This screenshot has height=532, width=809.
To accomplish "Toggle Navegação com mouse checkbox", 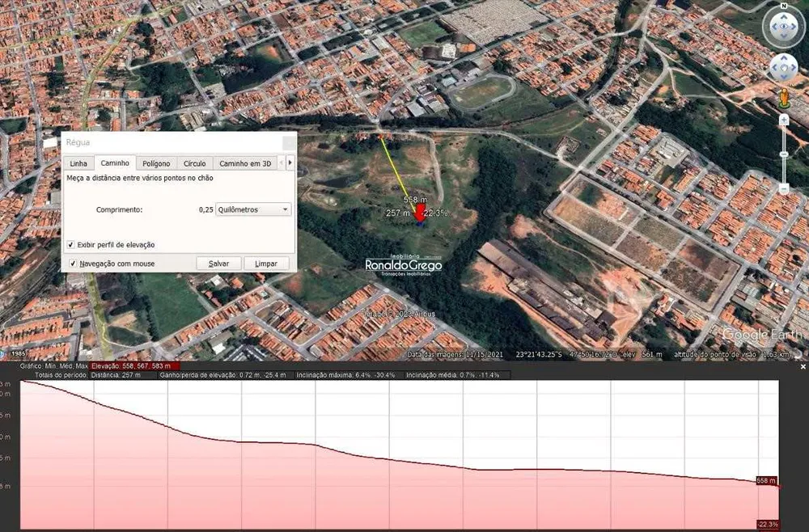I will pyautogui.click(x=73, y=264).
